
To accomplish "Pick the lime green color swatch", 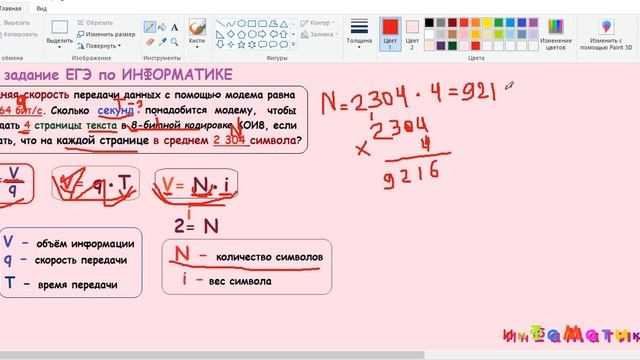I will (x=498, y=34).
